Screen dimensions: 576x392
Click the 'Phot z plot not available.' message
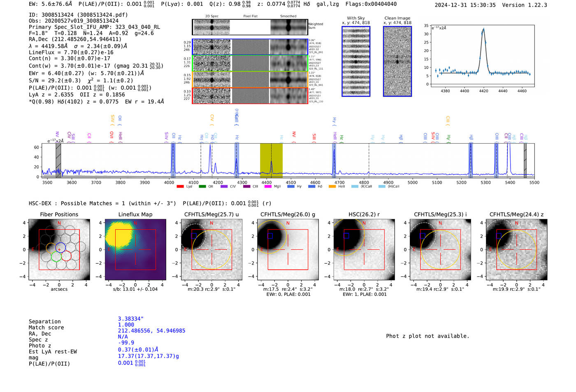pyautogui.click(x=428, y=336)
